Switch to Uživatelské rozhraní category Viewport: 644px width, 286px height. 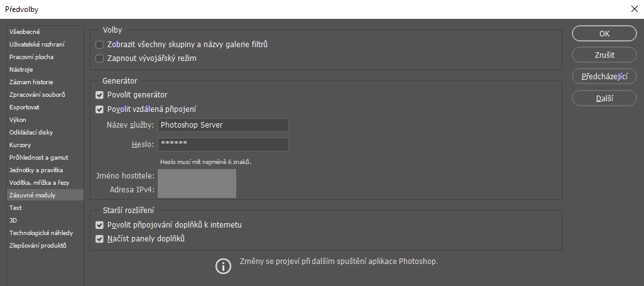click(x=36, y=44)
